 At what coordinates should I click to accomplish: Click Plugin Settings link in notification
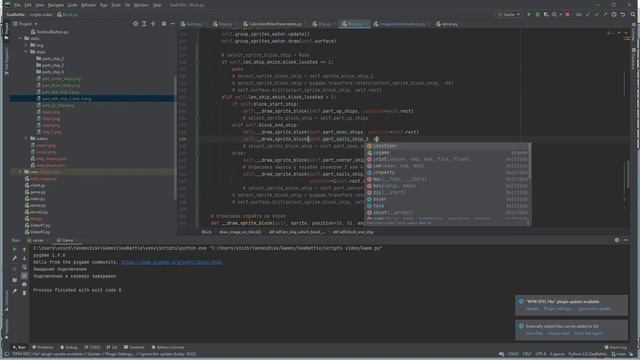pos(558,309)
